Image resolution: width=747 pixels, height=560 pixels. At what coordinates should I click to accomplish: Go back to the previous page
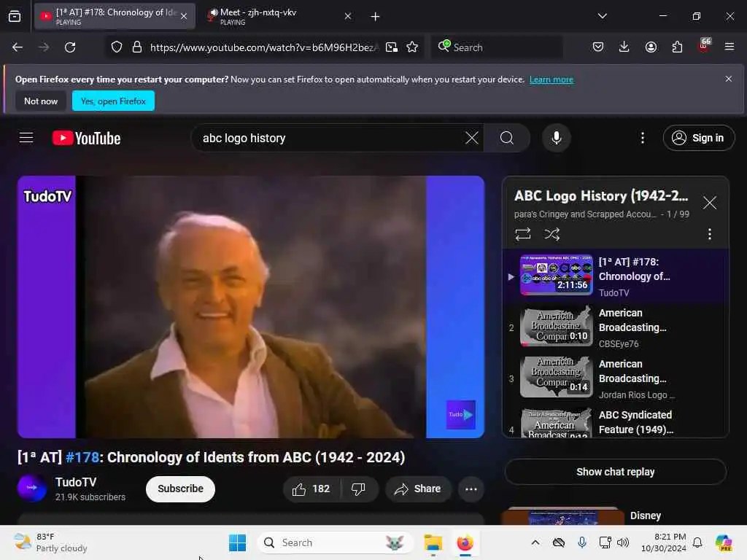click(x=18, y=47)
